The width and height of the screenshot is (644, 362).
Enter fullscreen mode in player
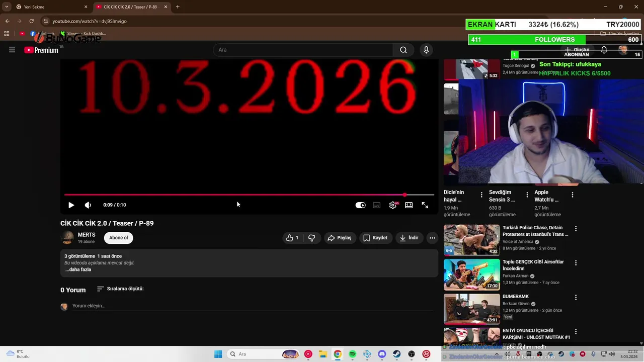click(425, 205)
